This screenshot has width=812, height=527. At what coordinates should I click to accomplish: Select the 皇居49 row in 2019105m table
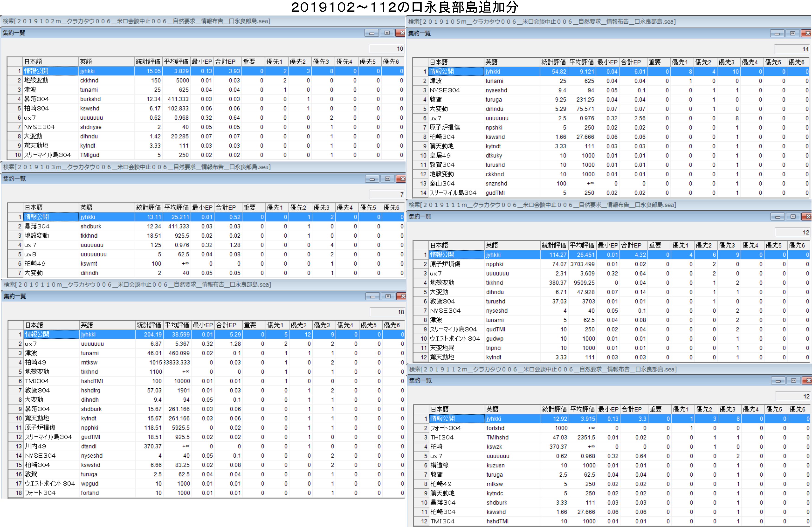440,156
